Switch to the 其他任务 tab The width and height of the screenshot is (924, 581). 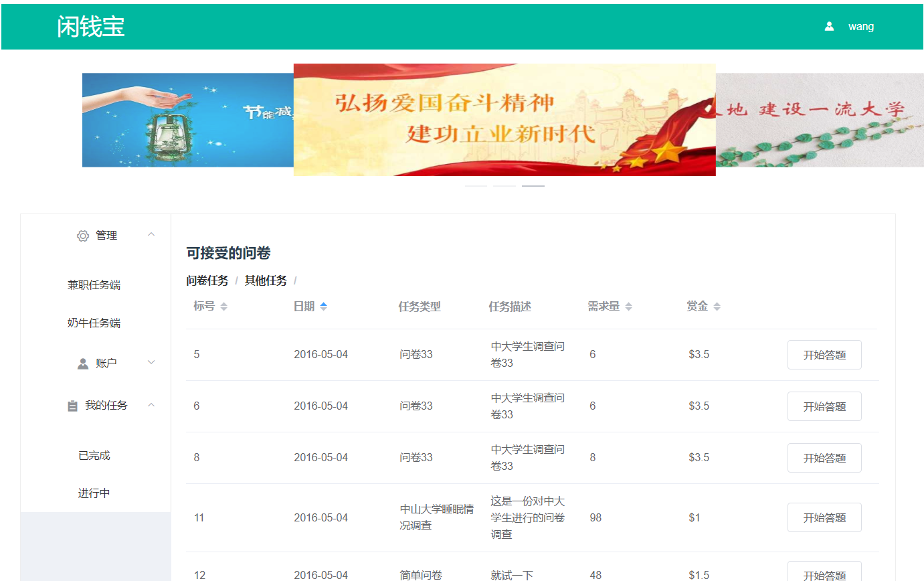point(266,280)
